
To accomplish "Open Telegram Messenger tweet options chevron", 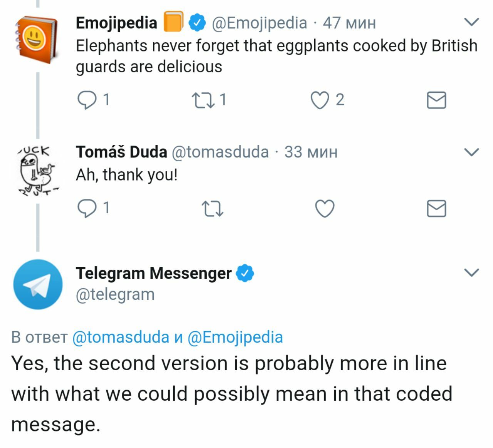I will coord(471,272).
